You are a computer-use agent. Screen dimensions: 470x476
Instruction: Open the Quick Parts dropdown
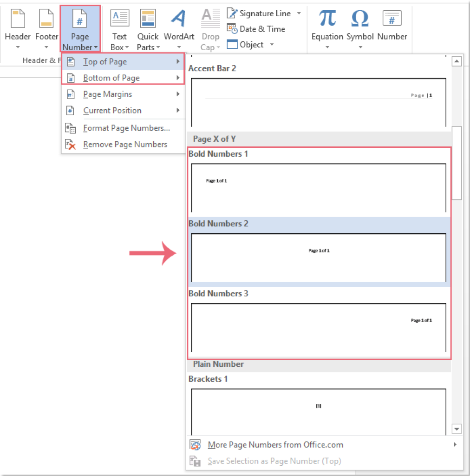point(148,28)
